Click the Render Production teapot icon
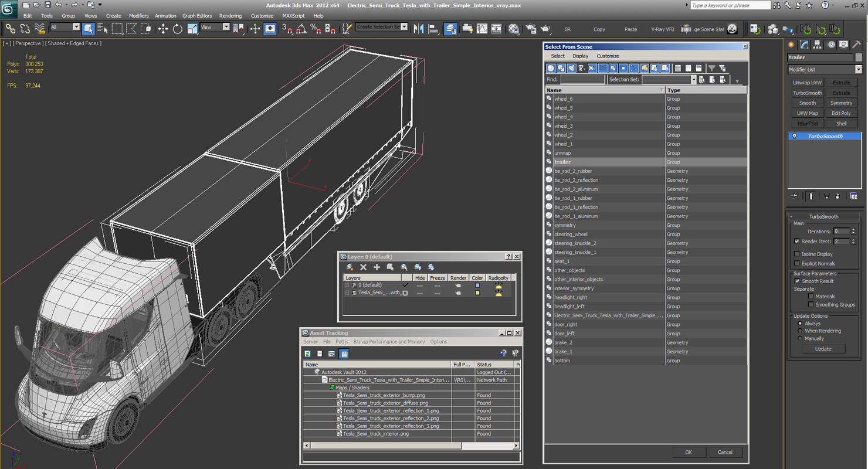 [545, 29]
